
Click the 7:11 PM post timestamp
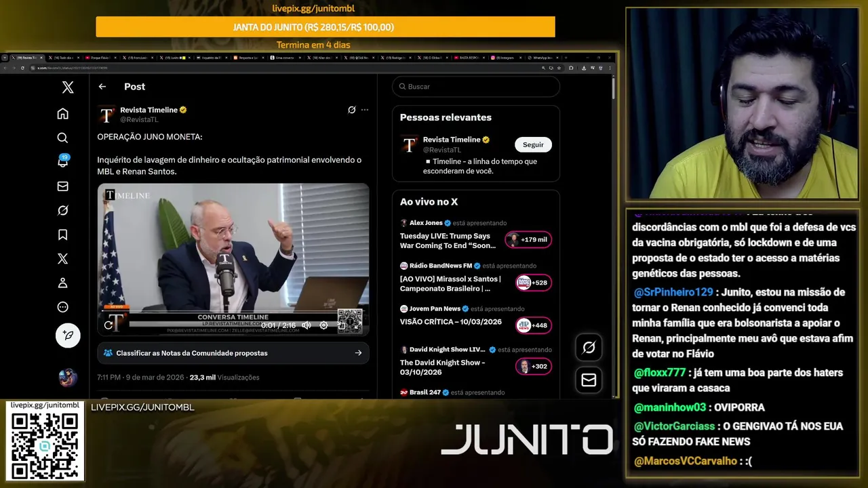141,378
